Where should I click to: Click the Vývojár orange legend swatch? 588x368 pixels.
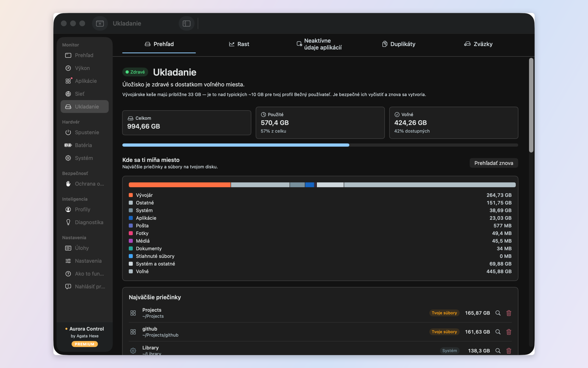tap(131, 195)
